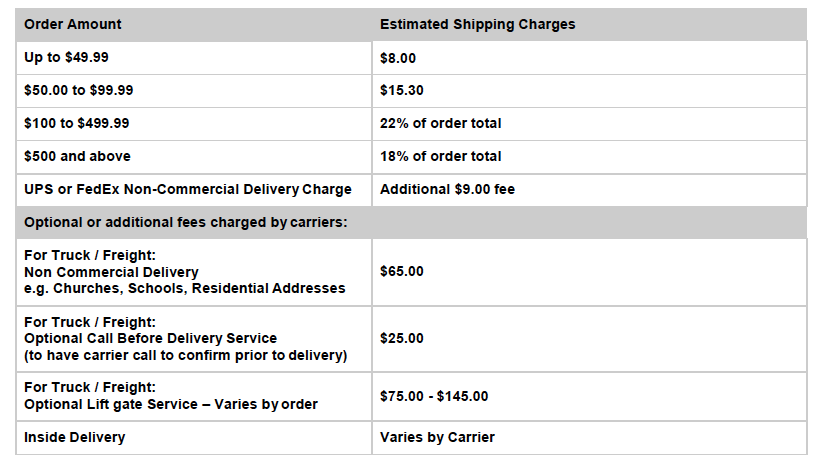Click the Order Amount column header
This screenshot has height=472, width=828.
194,24
